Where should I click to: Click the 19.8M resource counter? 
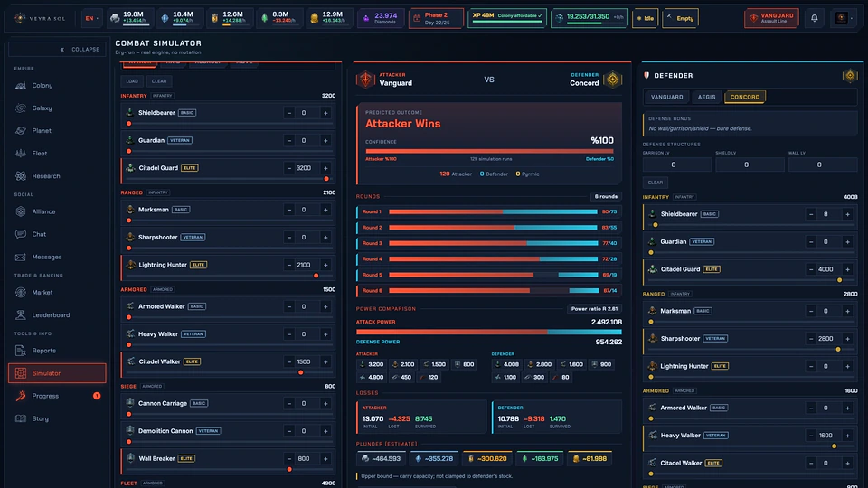[129, 18]
